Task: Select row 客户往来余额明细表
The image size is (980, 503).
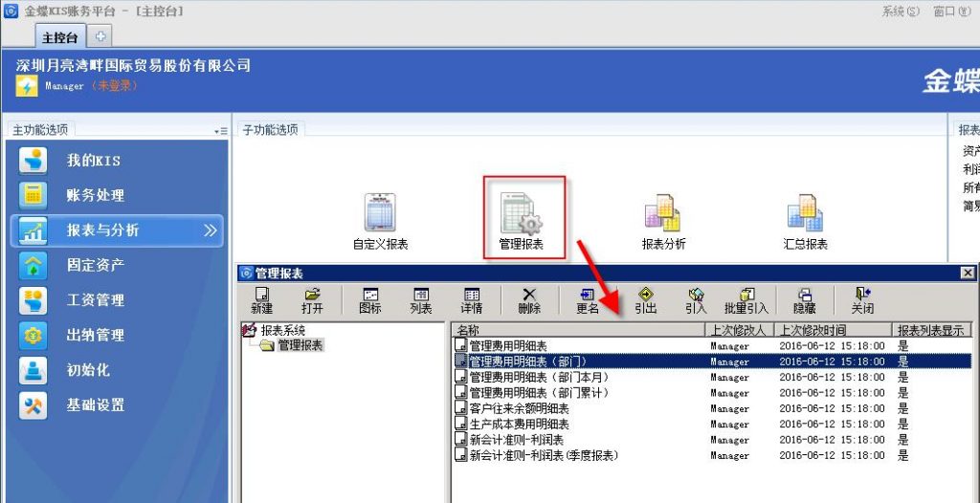Action: (712, 408)
